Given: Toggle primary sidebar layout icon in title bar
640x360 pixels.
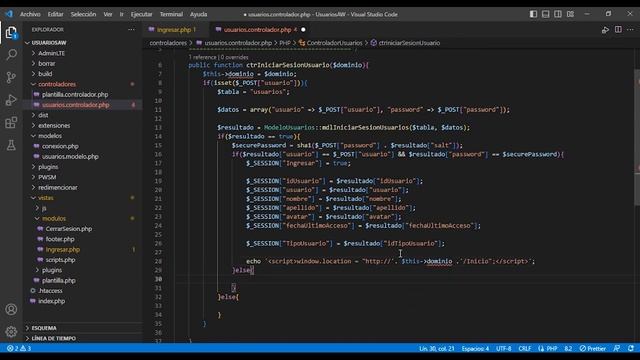Looking at the screenshot, I should coord(533,14).
